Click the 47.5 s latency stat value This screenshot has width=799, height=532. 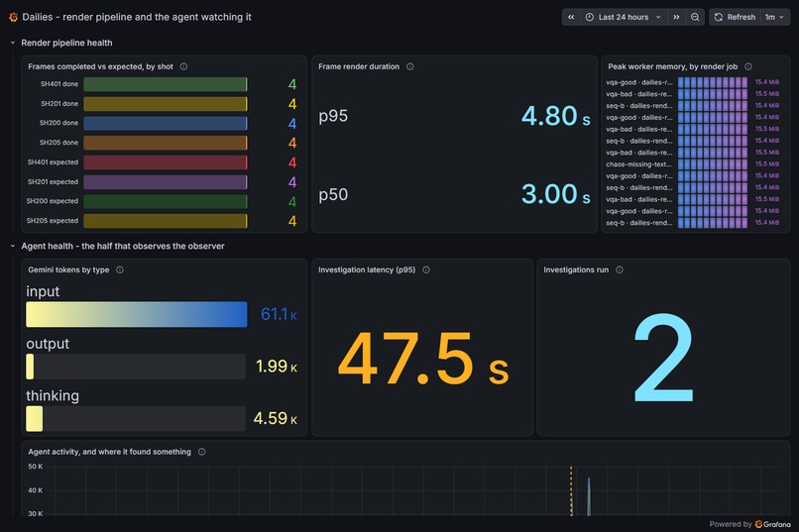423,359
